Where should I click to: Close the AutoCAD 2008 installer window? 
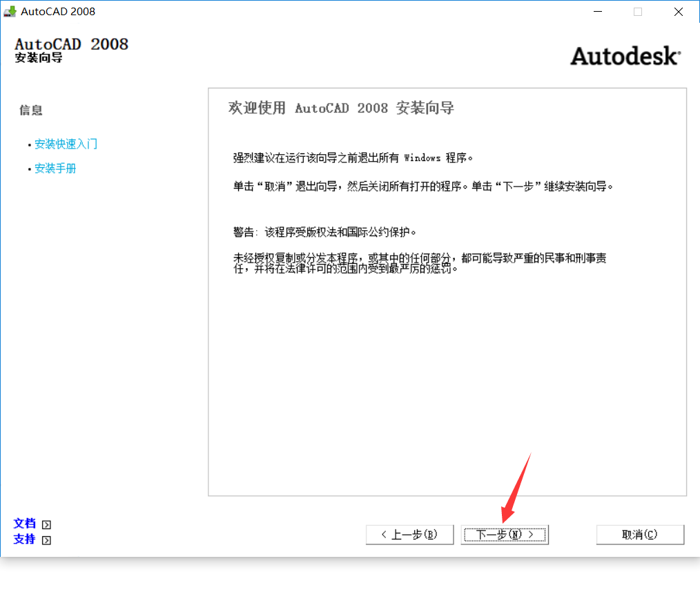click(x=679, y=12)
